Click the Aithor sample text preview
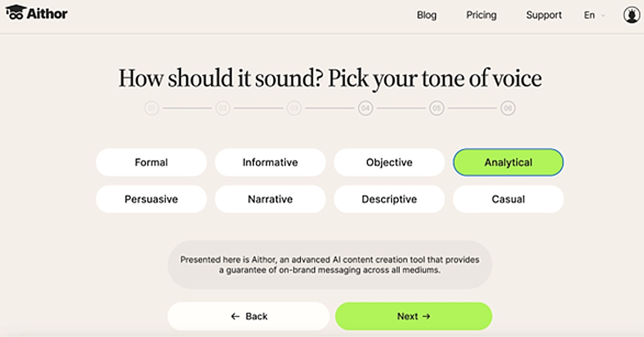The image size is (644, 337). click(x=330, y=265)
